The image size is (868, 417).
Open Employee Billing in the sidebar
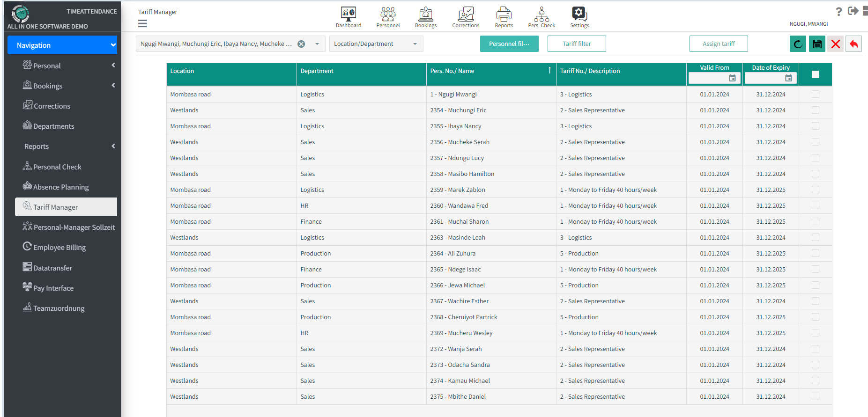(54, 247)
